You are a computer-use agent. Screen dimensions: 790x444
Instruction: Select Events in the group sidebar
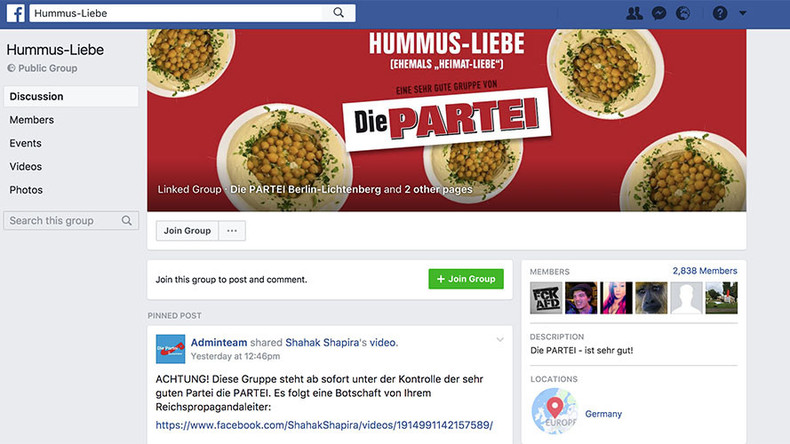pos(26,143)
